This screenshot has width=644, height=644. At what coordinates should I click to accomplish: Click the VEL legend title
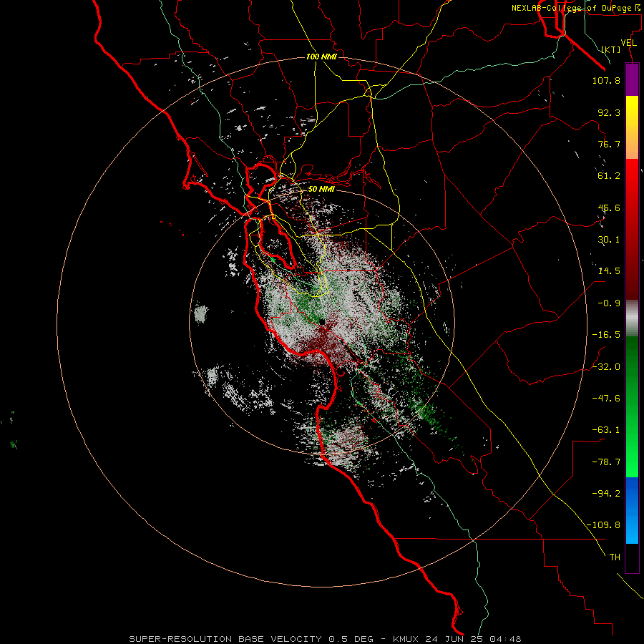point(628,43)
